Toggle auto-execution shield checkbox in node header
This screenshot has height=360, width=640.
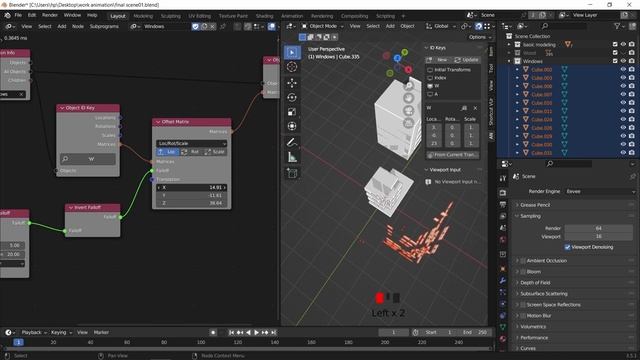point(196,27)
